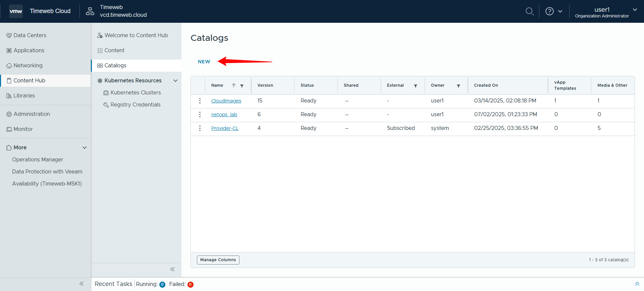Click the Media & Other column header
This screenshot has height=291, width=644.
pos(612,85)
